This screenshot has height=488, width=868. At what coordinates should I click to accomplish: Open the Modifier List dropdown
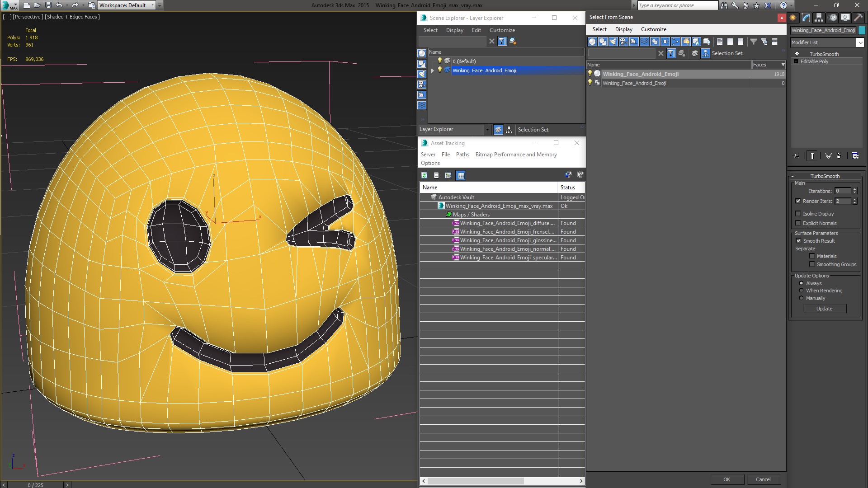[x=859, y=42]
